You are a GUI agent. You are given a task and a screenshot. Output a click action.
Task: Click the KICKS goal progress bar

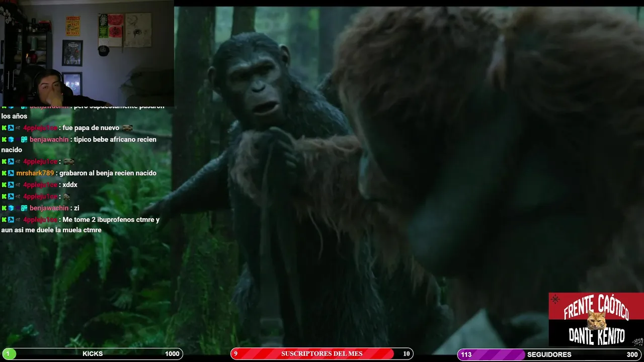point(92,354)
